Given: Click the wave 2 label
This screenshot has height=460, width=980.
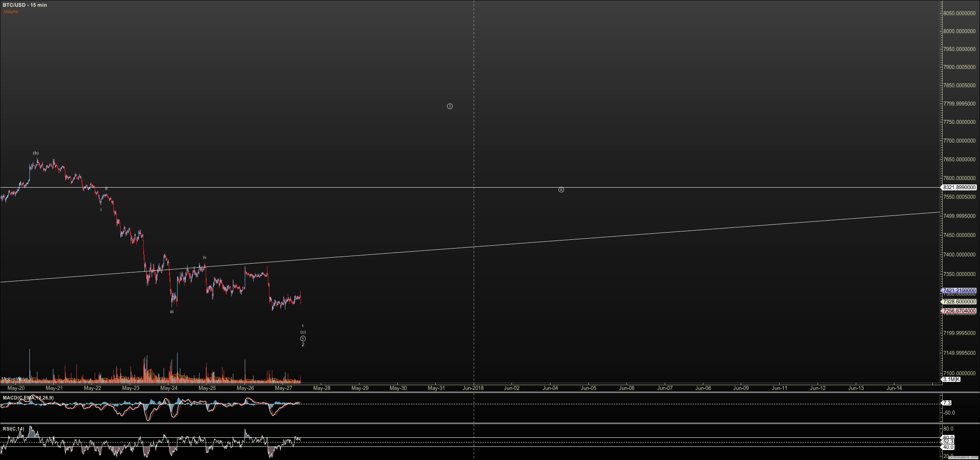Looking at the screenshot, I should tap(303, 345).
